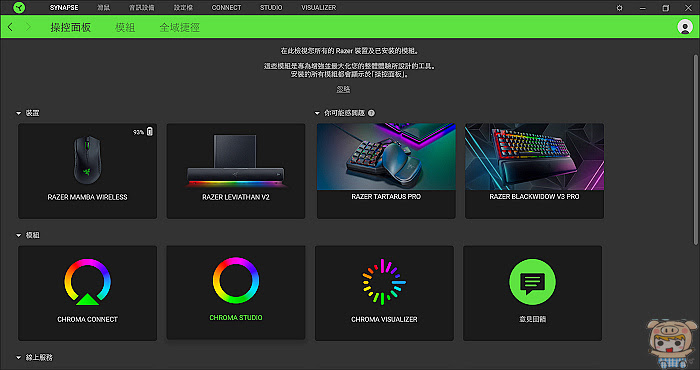
Task: Open the Razer BlackWidow V3 Pro promo image
Action: pyautogui.click(x=534, y=157)
